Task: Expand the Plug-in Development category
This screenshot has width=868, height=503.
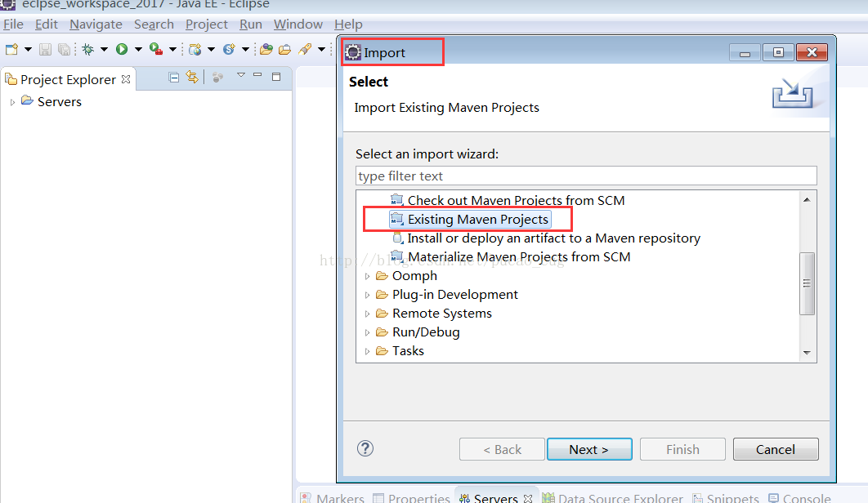Action: pos(367,295)
